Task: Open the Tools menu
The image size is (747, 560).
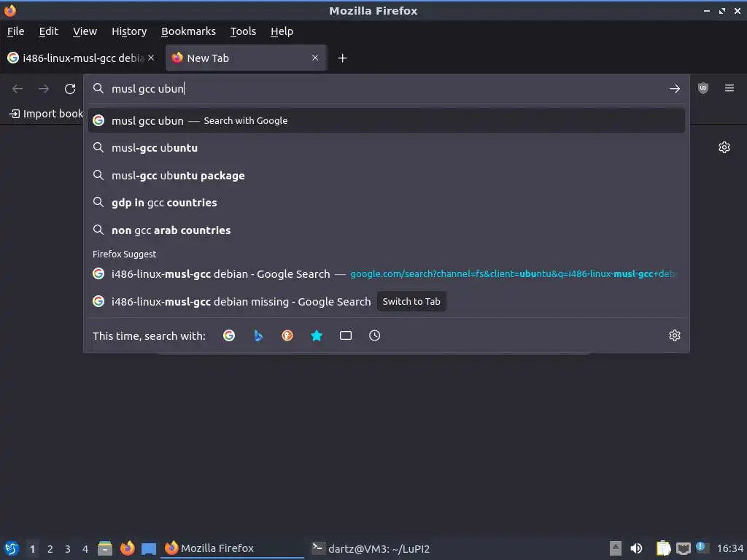Action: point(243,31)
